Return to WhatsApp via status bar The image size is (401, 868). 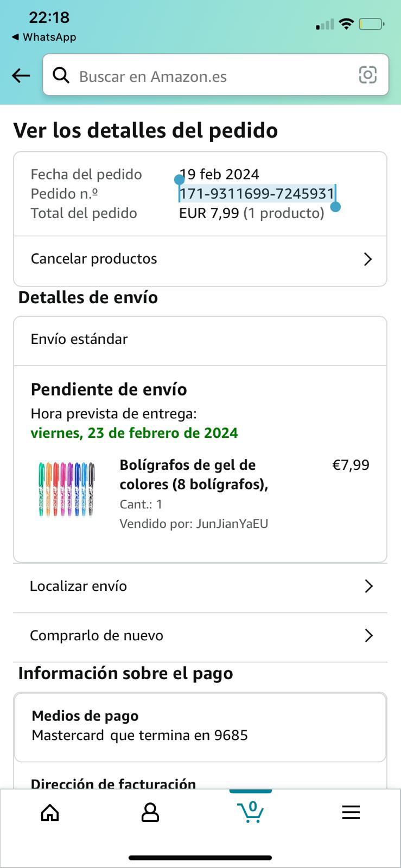coord(44,37)
